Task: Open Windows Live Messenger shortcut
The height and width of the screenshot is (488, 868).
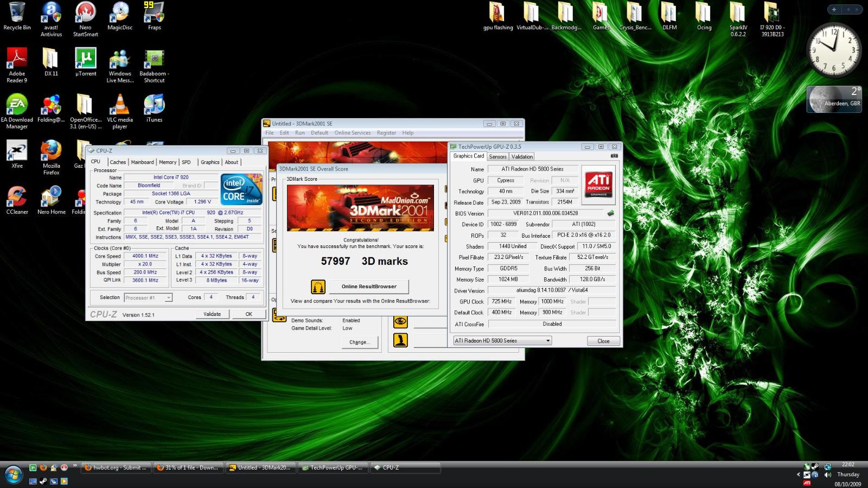Action: [120, 66]
